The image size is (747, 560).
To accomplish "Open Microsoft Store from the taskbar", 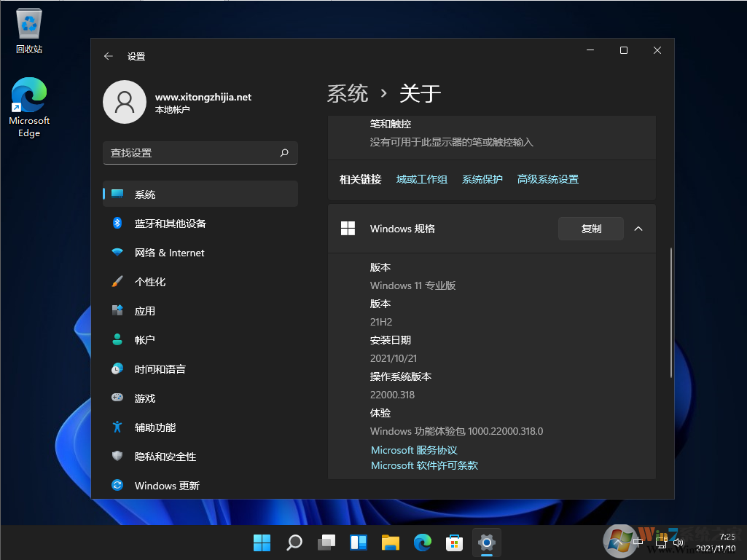I will coord(454,543).
